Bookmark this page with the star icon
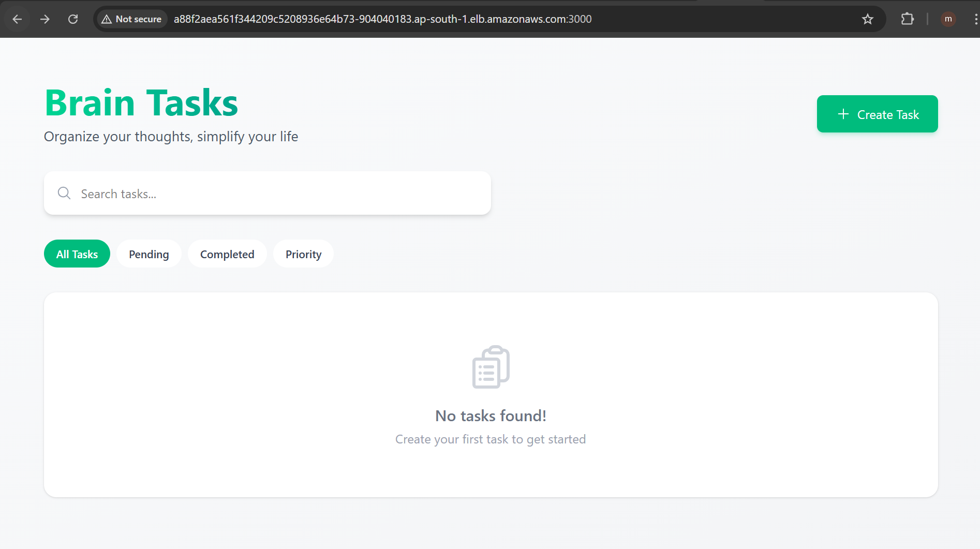The width and height of the screenshot is (980, 549). 867,19
